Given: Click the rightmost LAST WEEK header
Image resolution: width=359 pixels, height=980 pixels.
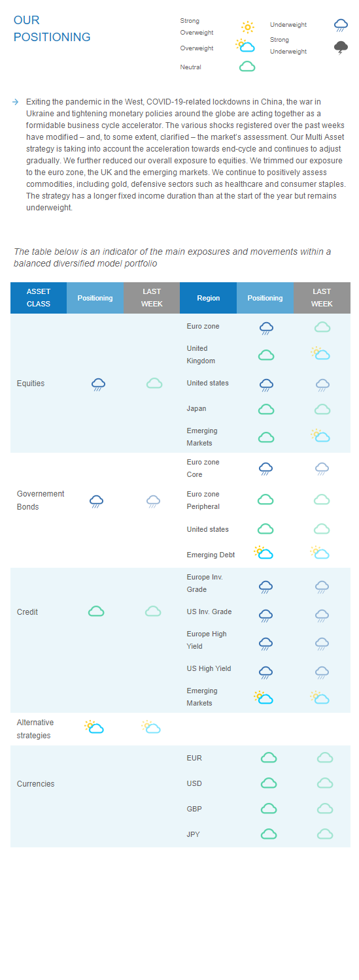Looking at the screenshot, I should point(322,298).
